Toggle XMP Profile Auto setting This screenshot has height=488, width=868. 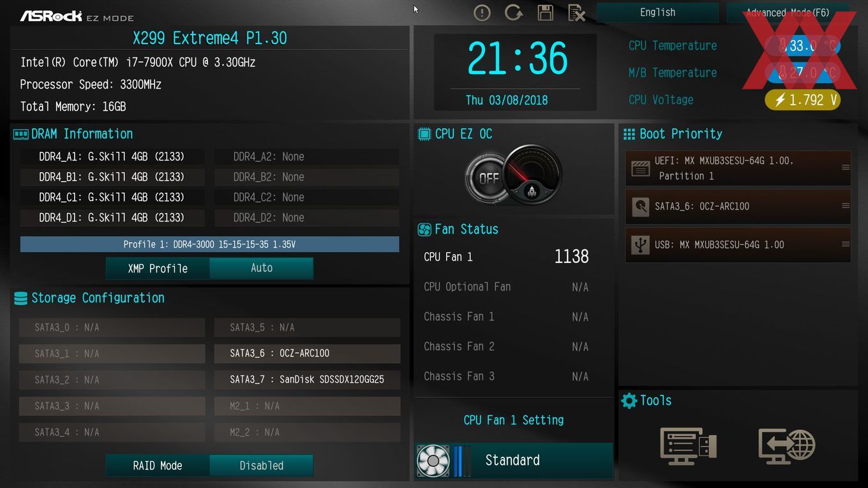261,268
